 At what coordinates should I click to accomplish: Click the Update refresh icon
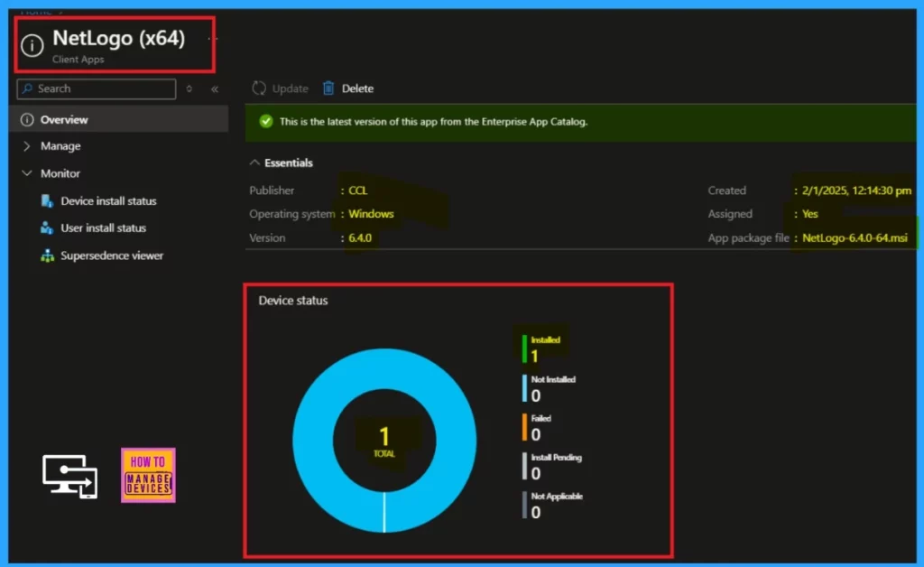pos(259,88)
